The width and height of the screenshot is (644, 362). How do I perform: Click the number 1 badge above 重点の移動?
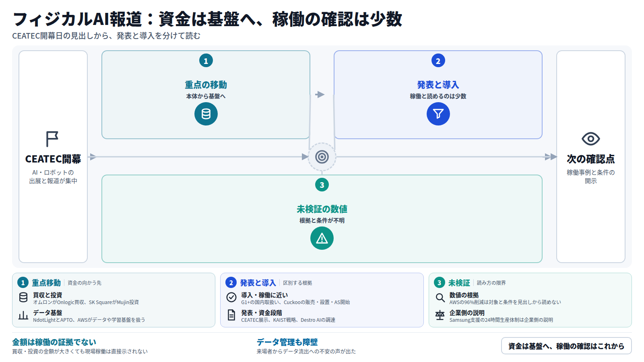(x=206, y=61)
